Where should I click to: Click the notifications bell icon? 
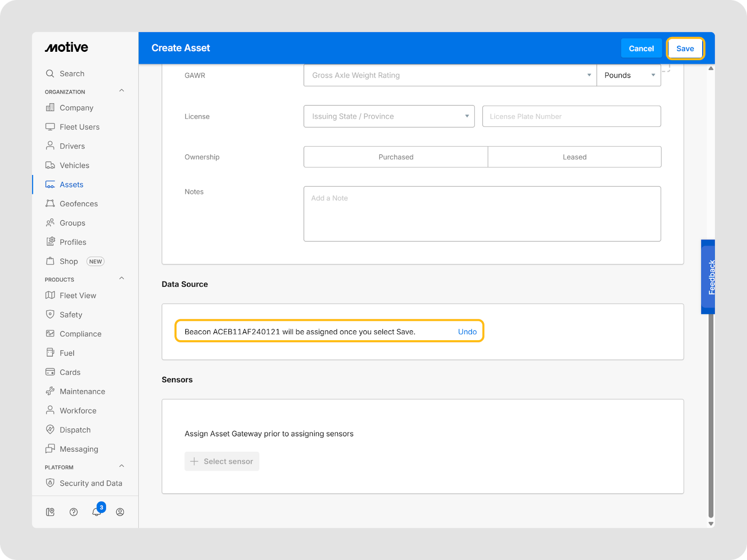pyautogui.click(x=97, y=512)
